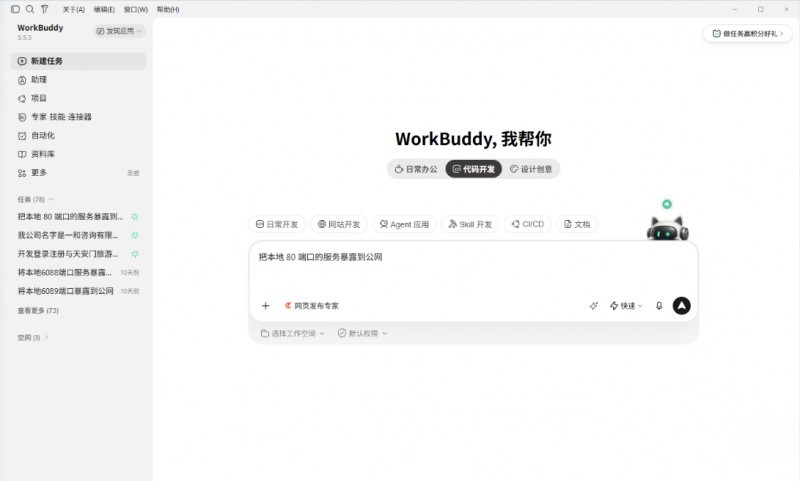Expand the 发现应用 dropdown

(119, 31)
